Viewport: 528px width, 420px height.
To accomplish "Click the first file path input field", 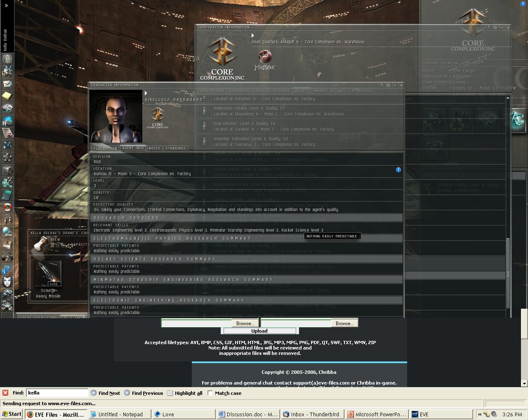I will (x=196, y=324).
